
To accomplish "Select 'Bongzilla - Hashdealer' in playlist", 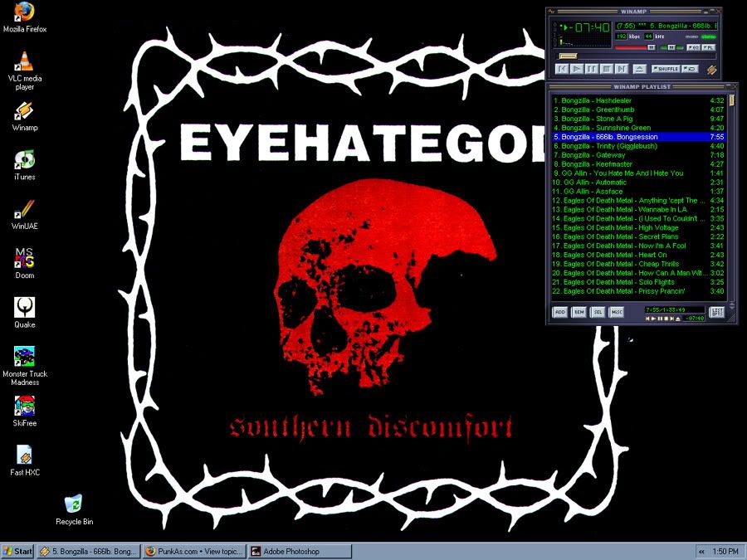I will (x=638, y=100).
